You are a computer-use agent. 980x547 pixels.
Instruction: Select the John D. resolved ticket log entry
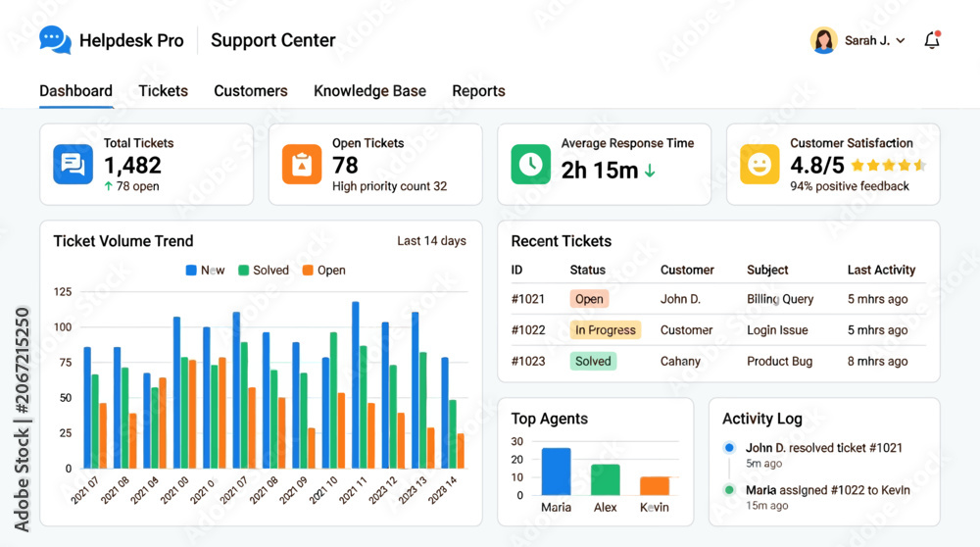(x=824, y=455)
